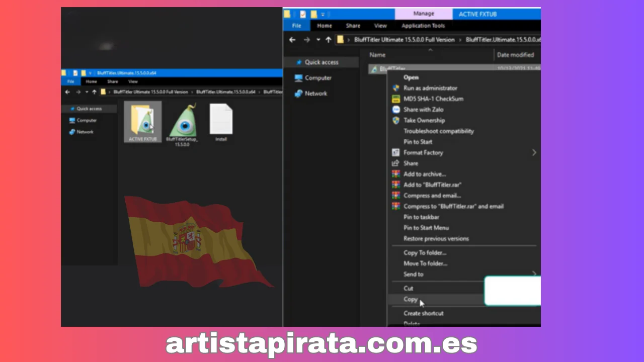Image resolution: width=644 pixels, height=362 pixels.
Task: Open Share tab in BluffTitler.Ultimate.15.5.0.0.x64 window
Action: coord(113,81)
